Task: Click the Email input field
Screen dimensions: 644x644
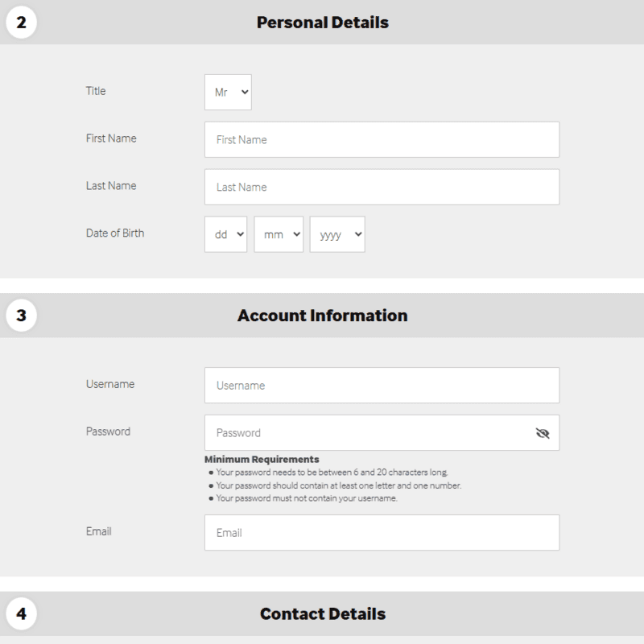Action: 382,532
